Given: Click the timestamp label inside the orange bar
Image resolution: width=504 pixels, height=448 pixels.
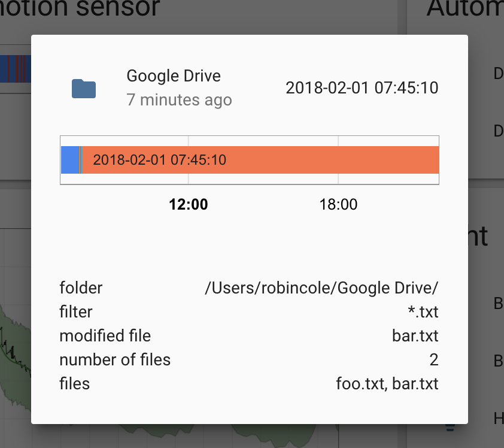Looking at the screenshot, I should tap(160, 160).
